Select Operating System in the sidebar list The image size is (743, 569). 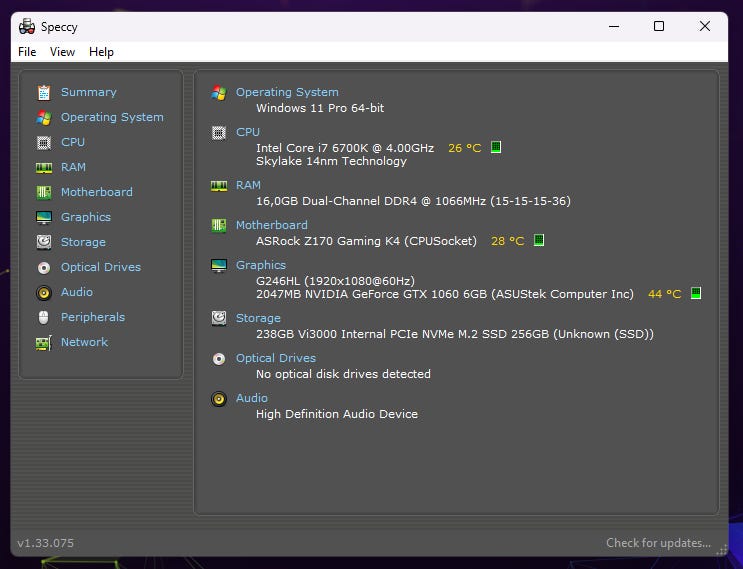pos(112,117)
